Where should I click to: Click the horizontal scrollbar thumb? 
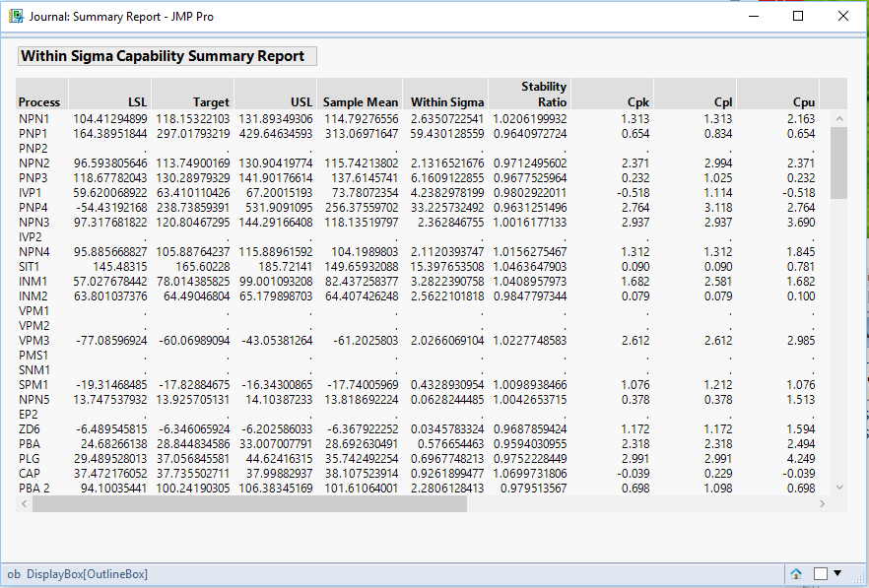[249, 503]
